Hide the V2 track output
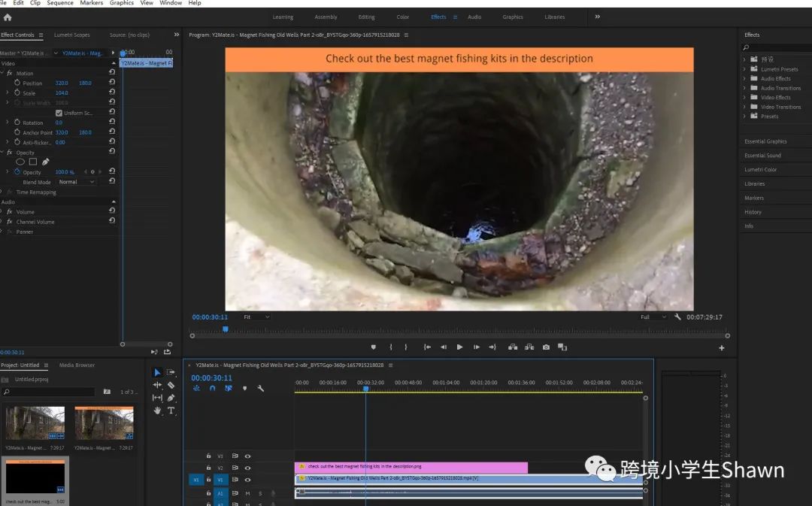The height and width of the screenshot is (506, 812). [247, 468]
